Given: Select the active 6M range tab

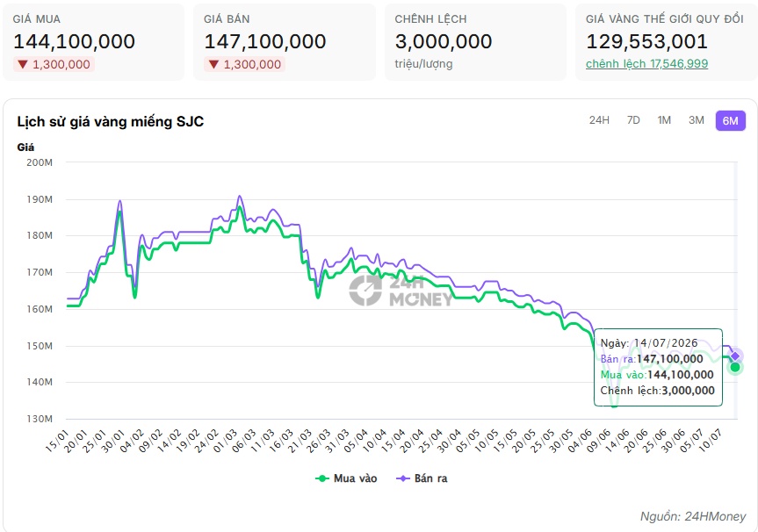Looking at the screenshot, I should (x=731, y=121).
